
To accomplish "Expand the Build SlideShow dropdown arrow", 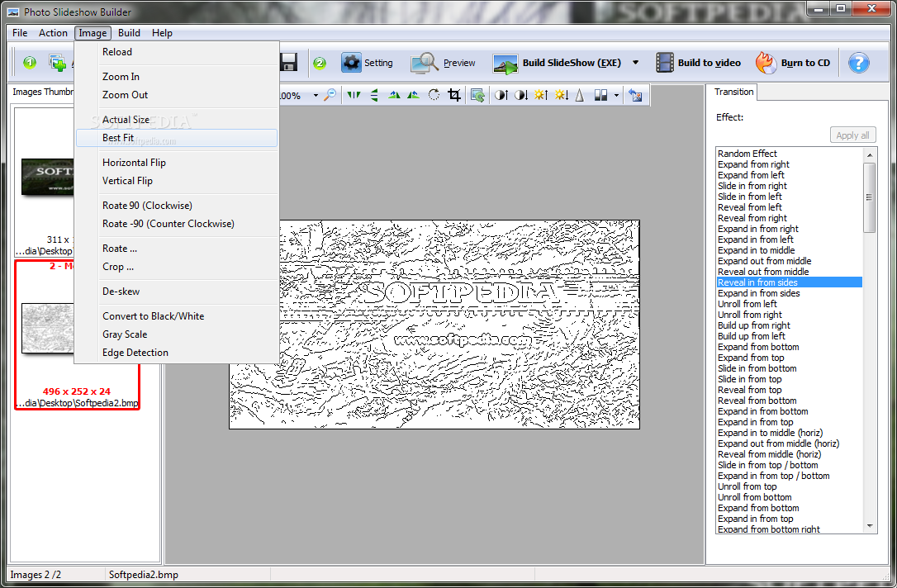I will pyautogui.click(x=635, y=62).
